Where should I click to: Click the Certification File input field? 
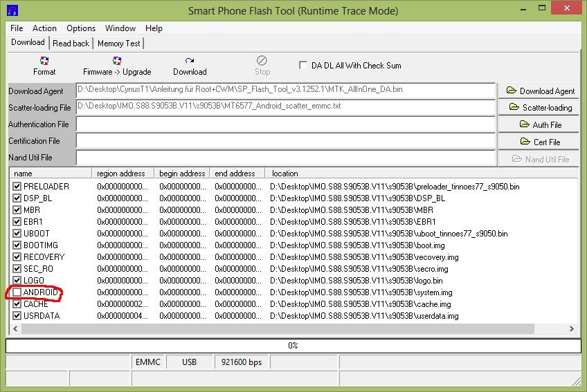pyautogui.click(x=286, y=141)
